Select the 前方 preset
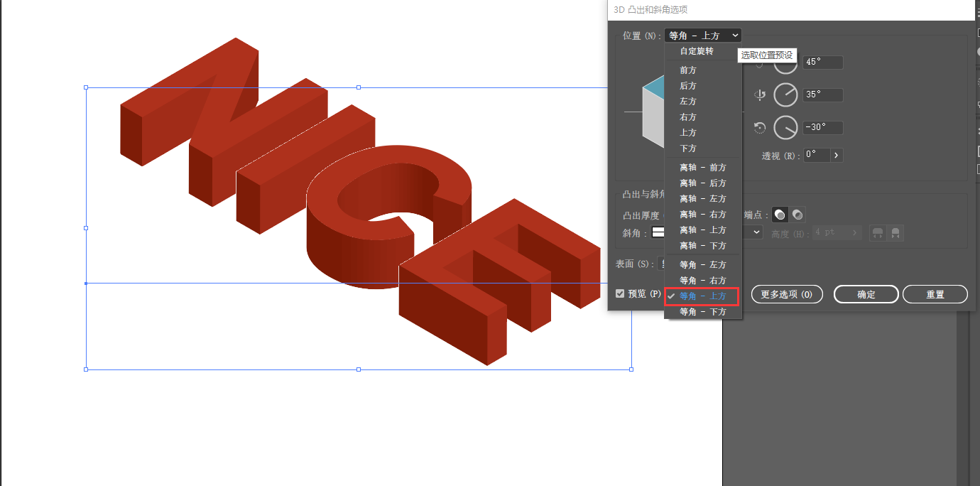 (x=703, y=70)
